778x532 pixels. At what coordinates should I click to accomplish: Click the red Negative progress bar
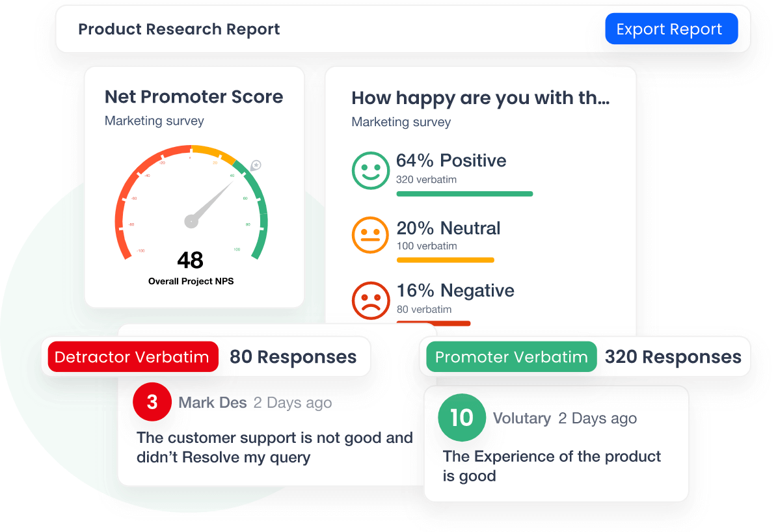433,323
